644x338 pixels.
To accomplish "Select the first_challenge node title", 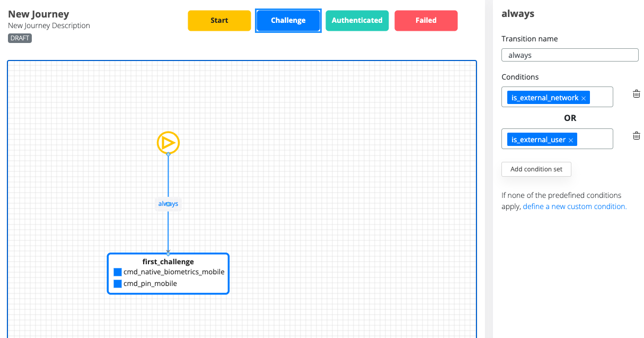I will coord(168,262).
